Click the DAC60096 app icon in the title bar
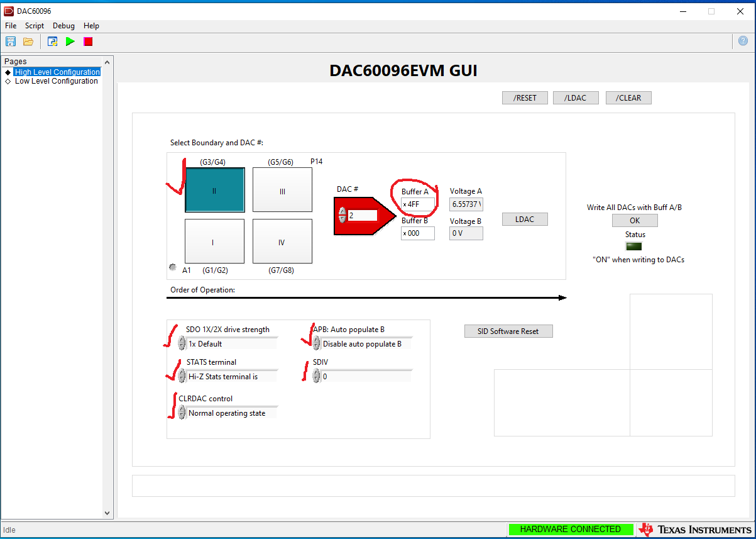Viewport: 756px width, 539px height. 9,11
